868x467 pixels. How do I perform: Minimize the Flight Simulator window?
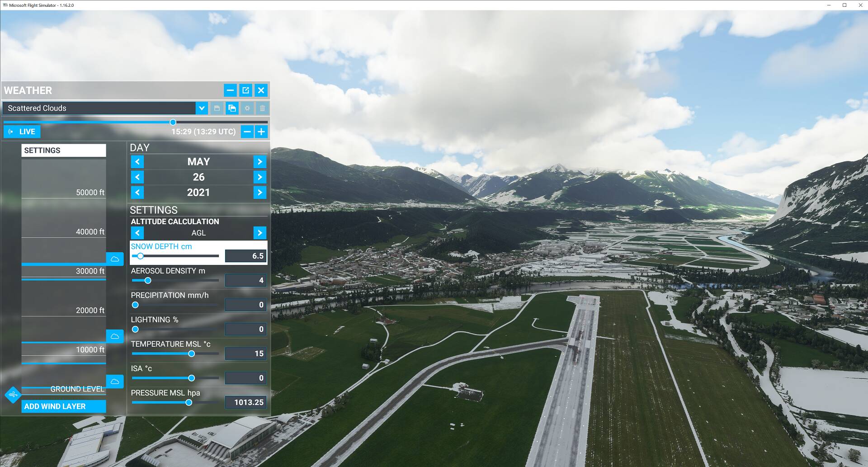[x=829, y=5]
